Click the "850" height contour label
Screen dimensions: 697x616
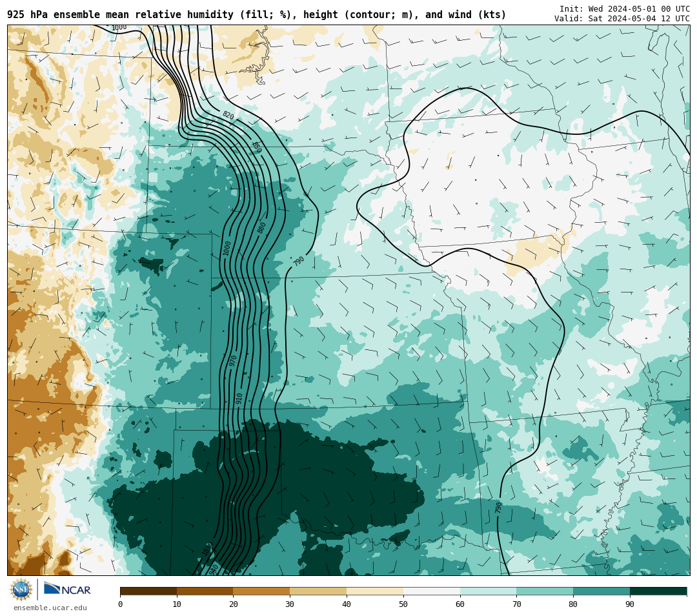(x=257, y=147)
